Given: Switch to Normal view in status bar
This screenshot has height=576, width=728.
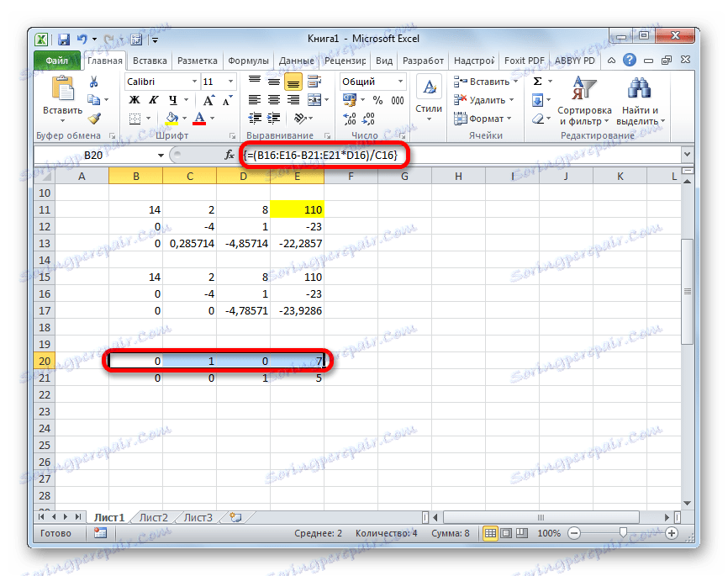Looking at the screenshot, I should [490, 533].
